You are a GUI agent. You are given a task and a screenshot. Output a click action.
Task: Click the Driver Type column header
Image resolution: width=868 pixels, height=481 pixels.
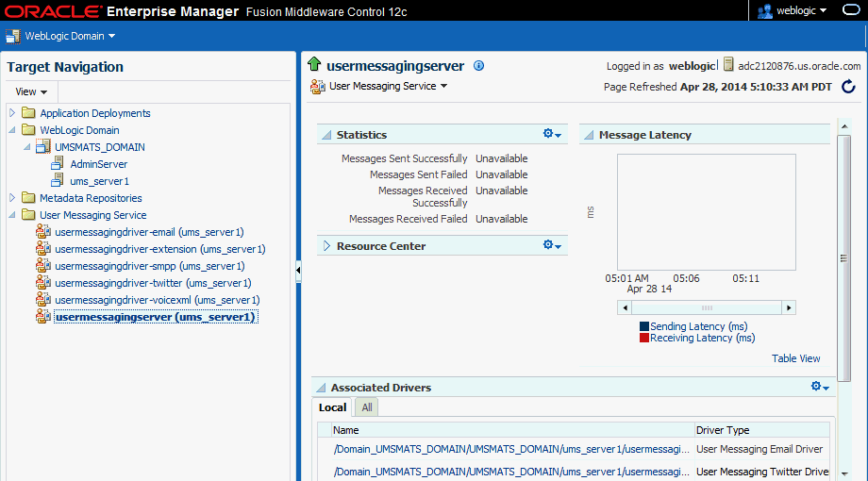point(761,430)
